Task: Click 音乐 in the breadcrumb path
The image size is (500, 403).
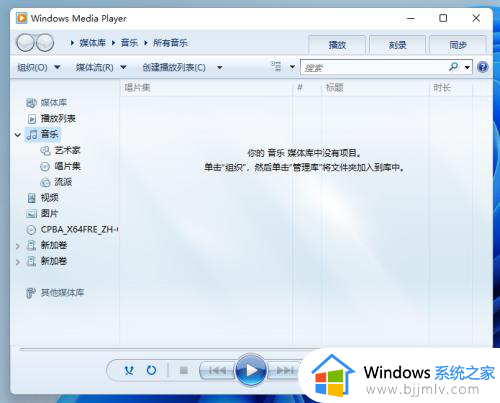Action: point(129,43)
